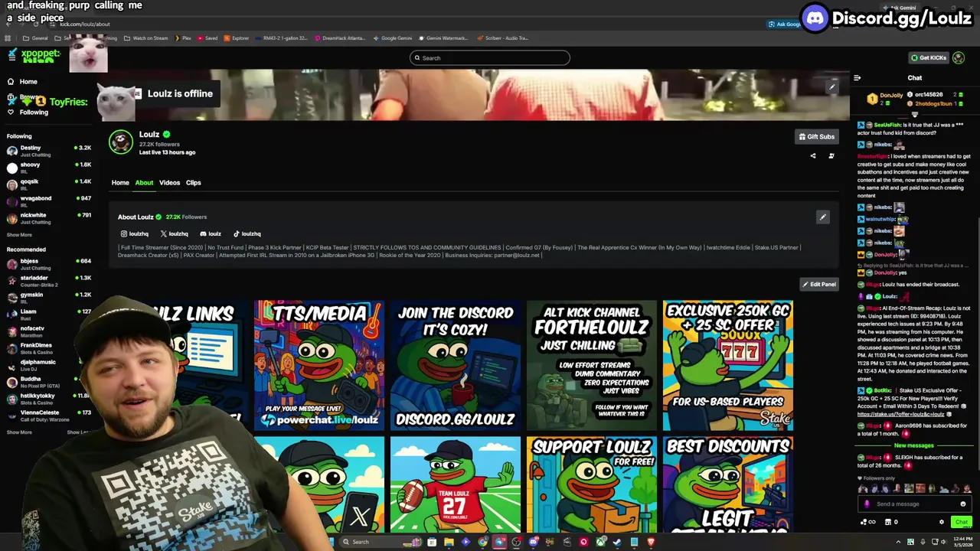Click the Gift Subs button
Image resolution: width=980 pixels, height=551 pixels.
click(x=817, y=137)
